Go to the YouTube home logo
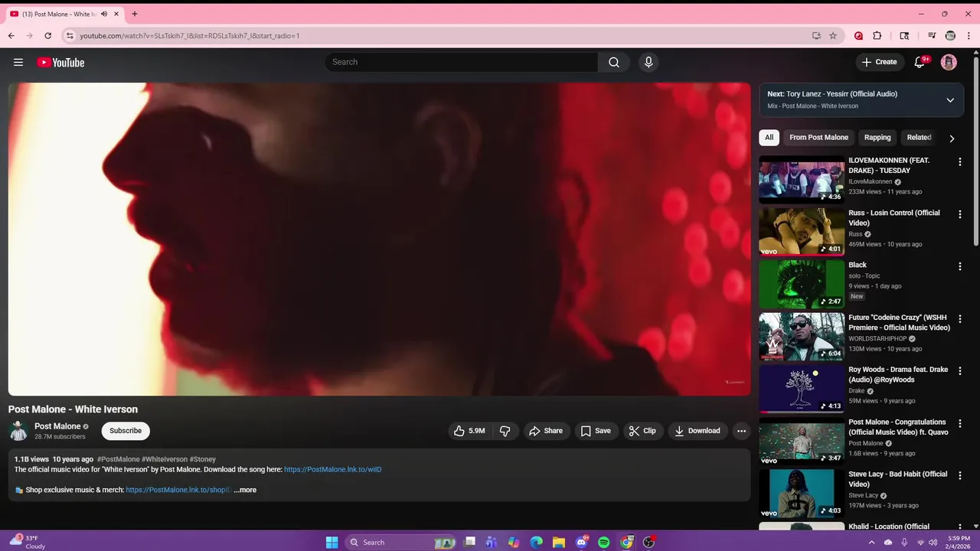The height and width of the screenshot is (551, 980). click(60, 63)
